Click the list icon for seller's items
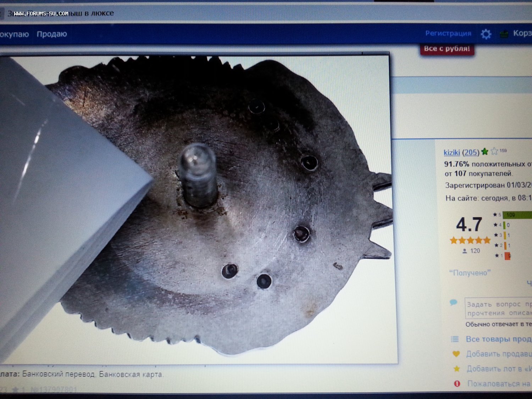Image resolution: width=532 pixels, height=399 pixels. [x=455, y=339]
